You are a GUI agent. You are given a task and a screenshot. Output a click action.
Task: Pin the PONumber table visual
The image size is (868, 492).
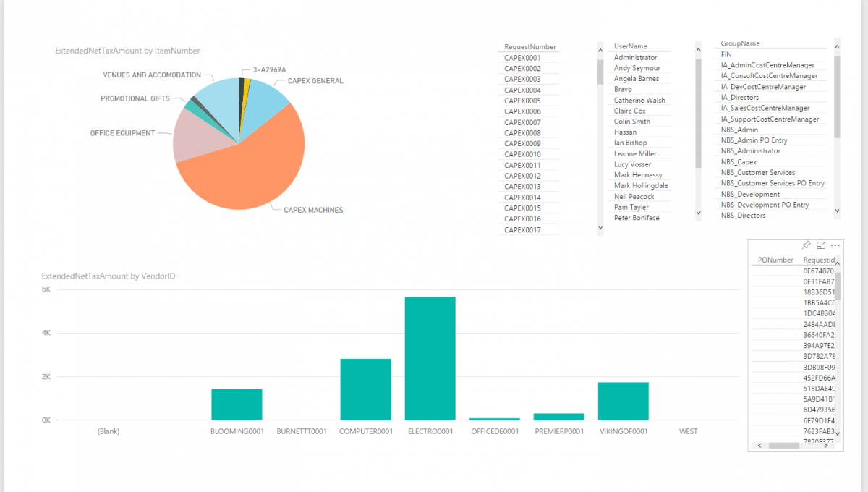pos(806,245)
